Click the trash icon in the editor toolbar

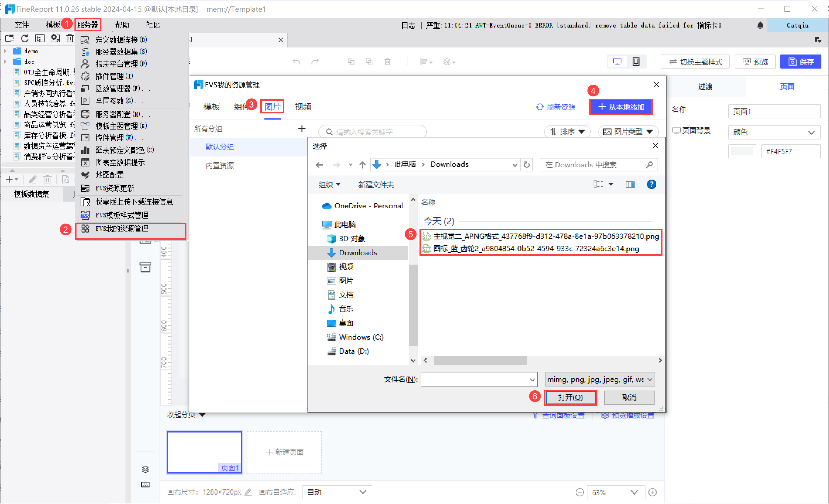click(x=388, y=62)
